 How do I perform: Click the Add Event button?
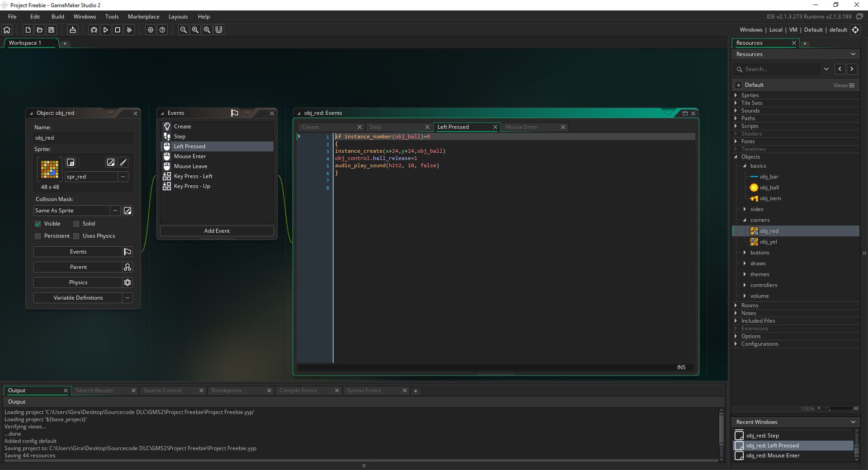click(217, 230)
